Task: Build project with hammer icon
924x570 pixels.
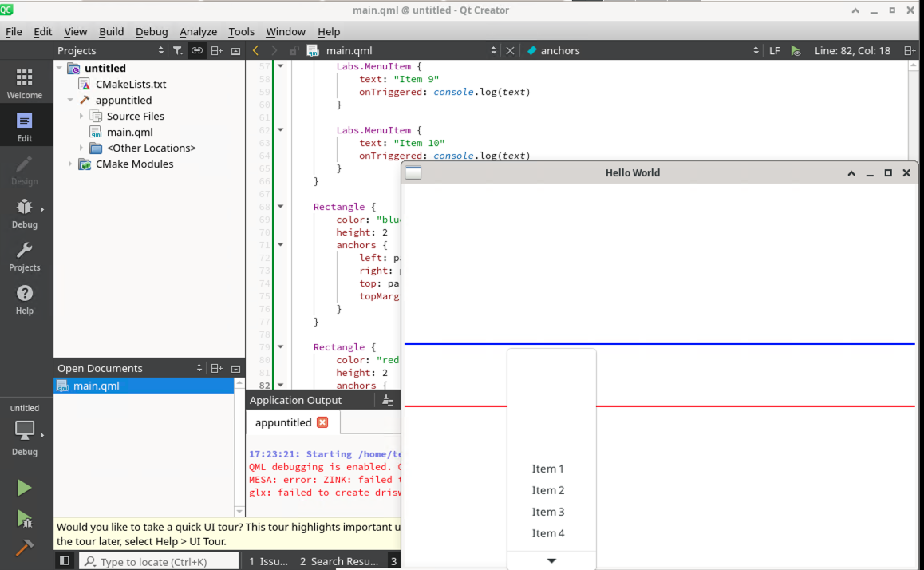Action: point(24,548)
